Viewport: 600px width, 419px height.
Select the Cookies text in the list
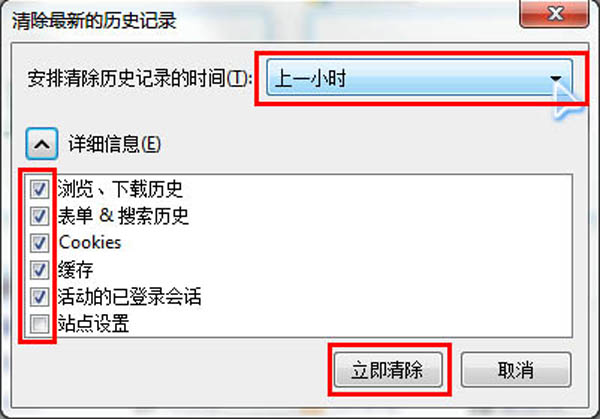point(90,243)
